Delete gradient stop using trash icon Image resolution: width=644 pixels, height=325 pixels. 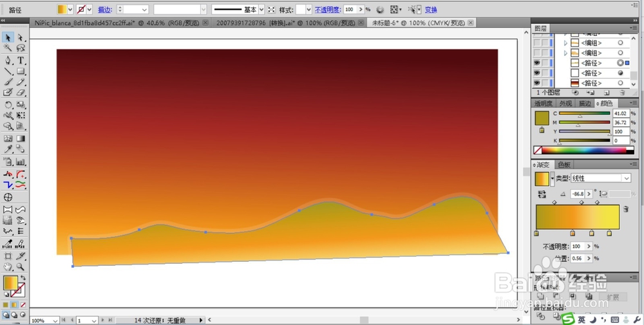pos(625,209)
